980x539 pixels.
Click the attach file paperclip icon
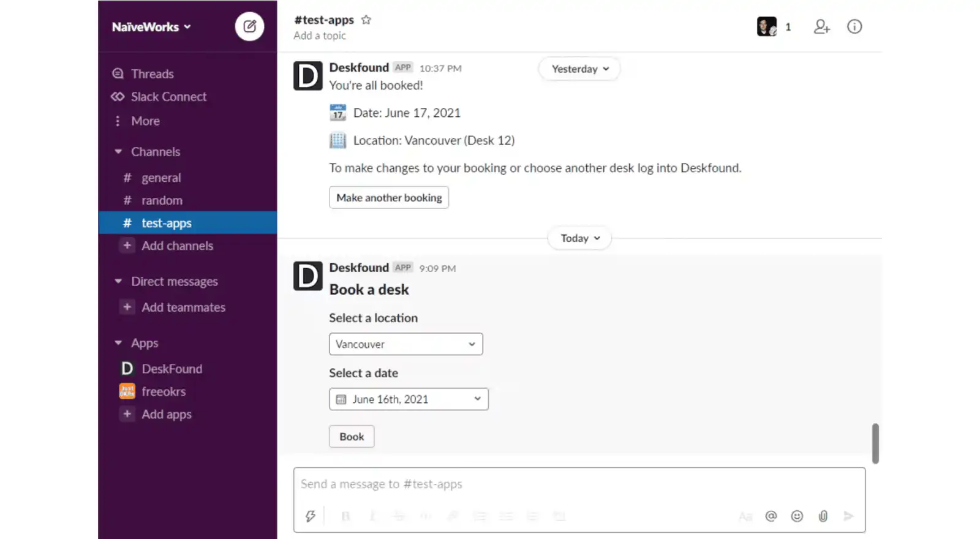(823, 516)
